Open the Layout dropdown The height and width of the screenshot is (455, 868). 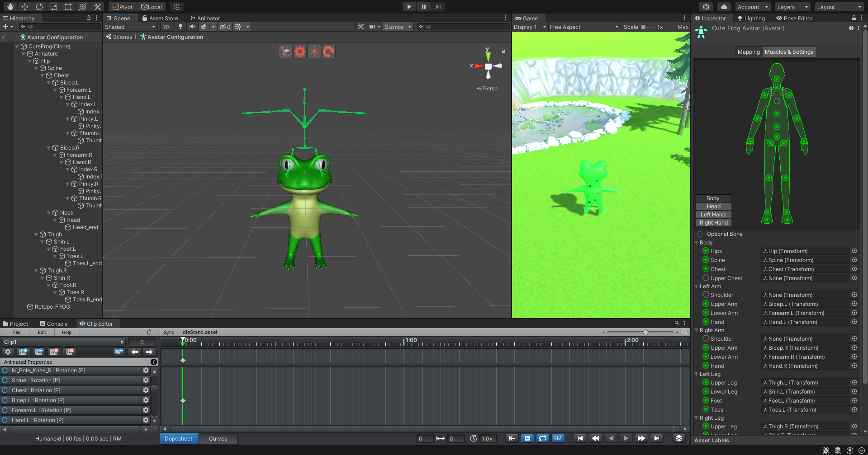coord(840,7)
